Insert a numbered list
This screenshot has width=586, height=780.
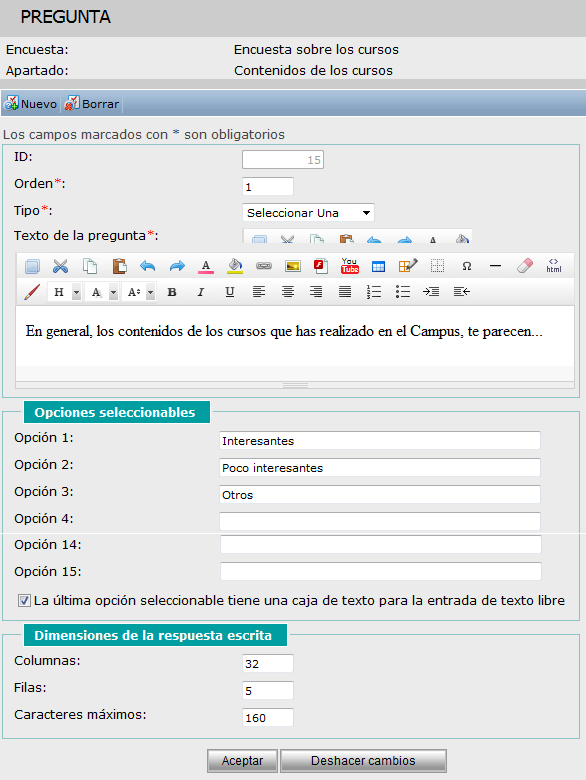374,292
